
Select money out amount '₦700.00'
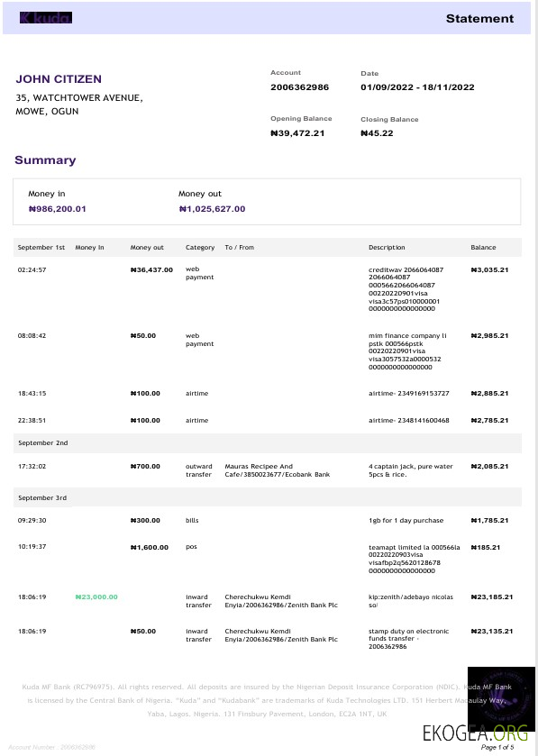tap(145, 466)
